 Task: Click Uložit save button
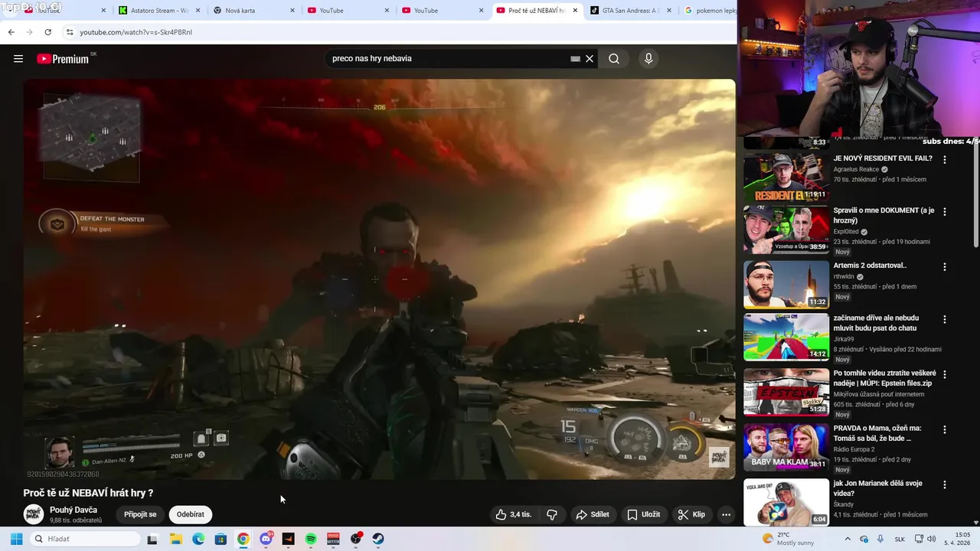(x=643, y=514)
